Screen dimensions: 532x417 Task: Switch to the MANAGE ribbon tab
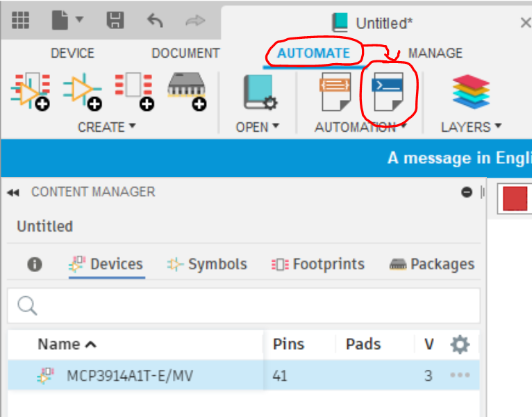pyautogui.click(x=435, y=53)
